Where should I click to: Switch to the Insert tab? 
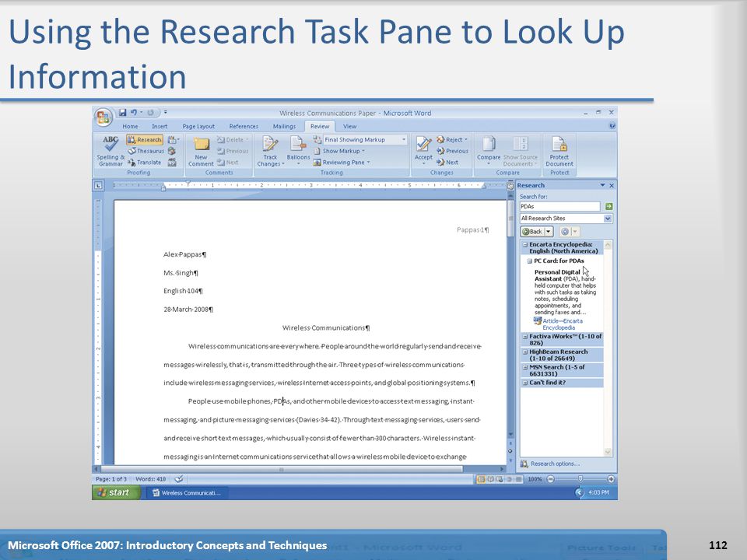pyautogui.click(x=160, y=126)
